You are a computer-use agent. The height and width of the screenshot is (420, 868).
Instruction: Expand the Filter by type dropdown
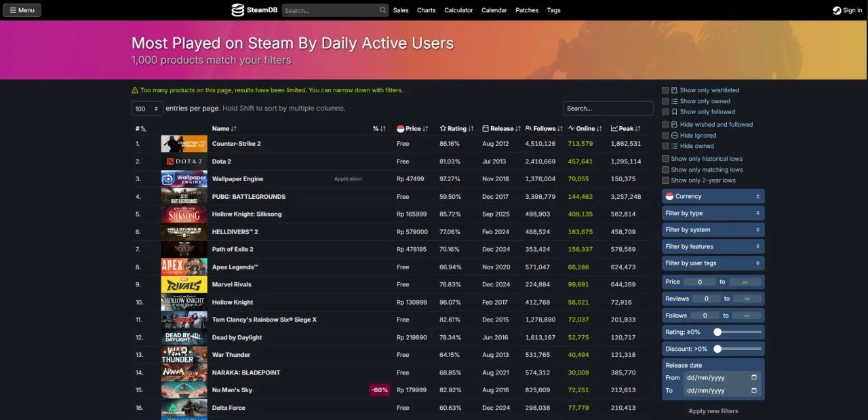point(713,213)
